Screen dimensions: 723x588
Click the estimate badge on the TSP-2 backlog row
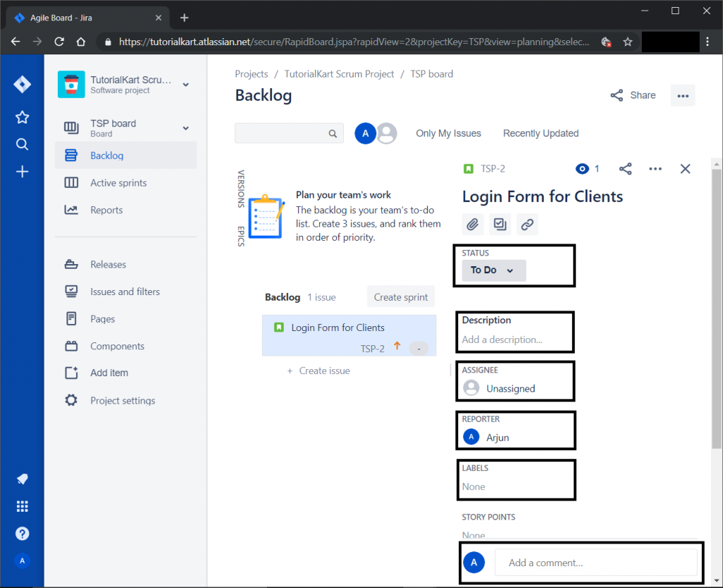pos(419,349)
